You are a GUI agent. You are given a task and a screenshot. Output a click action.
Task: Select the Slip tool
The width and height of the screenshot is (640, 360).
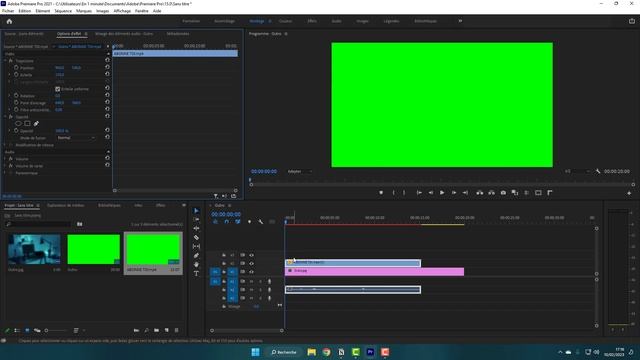click(196, 247)
